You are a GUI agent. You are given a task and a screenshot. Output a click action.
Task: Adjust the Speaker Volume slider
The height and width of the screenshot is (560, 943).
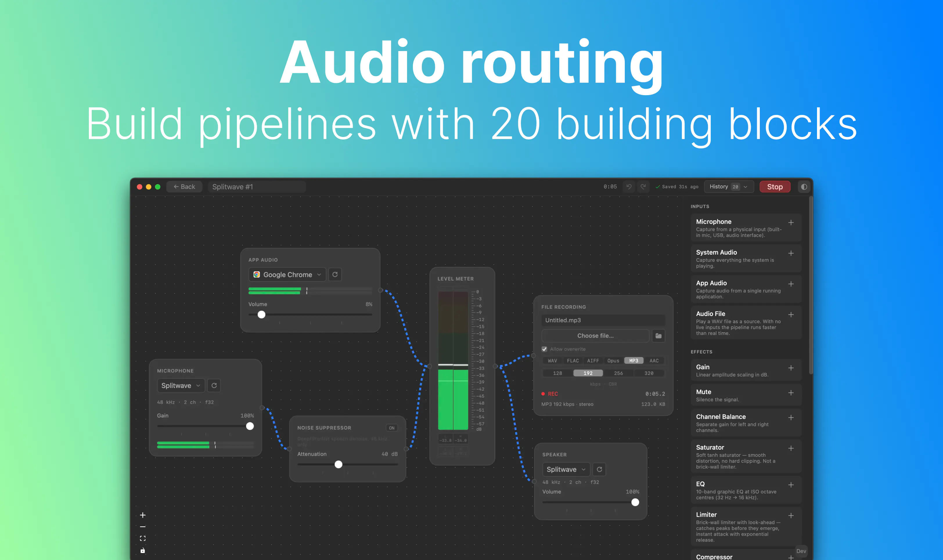pyautogui.click(x=591, y=502)
